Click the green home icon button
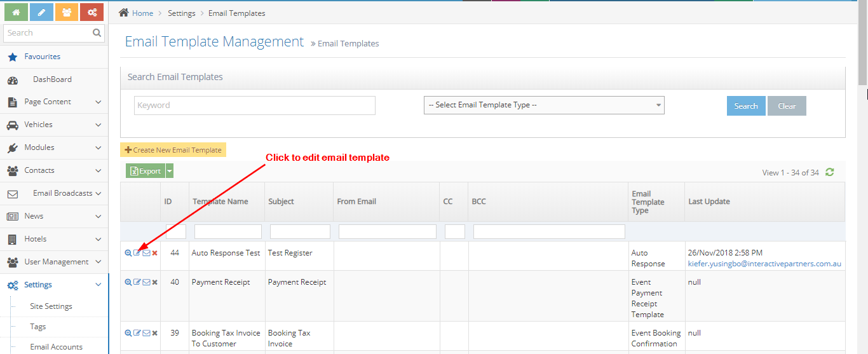 point(16,12)
